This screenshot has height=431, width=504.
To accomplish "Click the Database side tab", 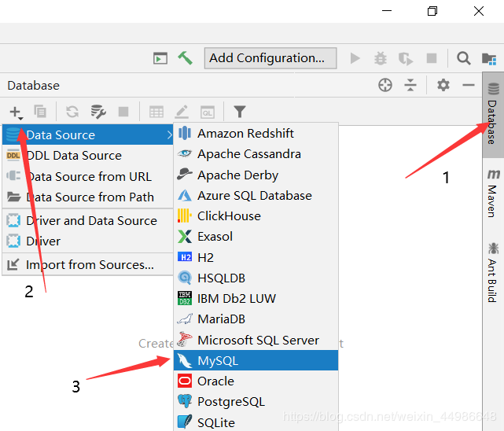I will 493,115.
